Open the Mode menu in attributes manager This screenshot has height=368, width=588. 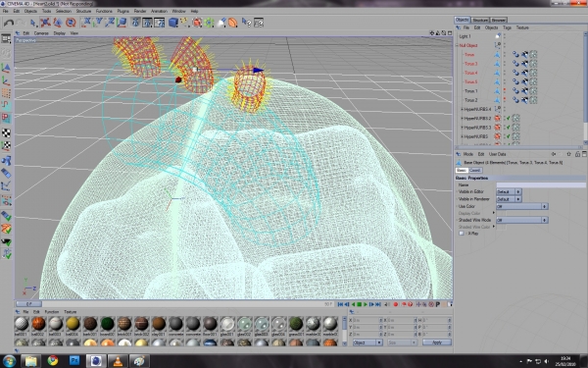[468, 154]
